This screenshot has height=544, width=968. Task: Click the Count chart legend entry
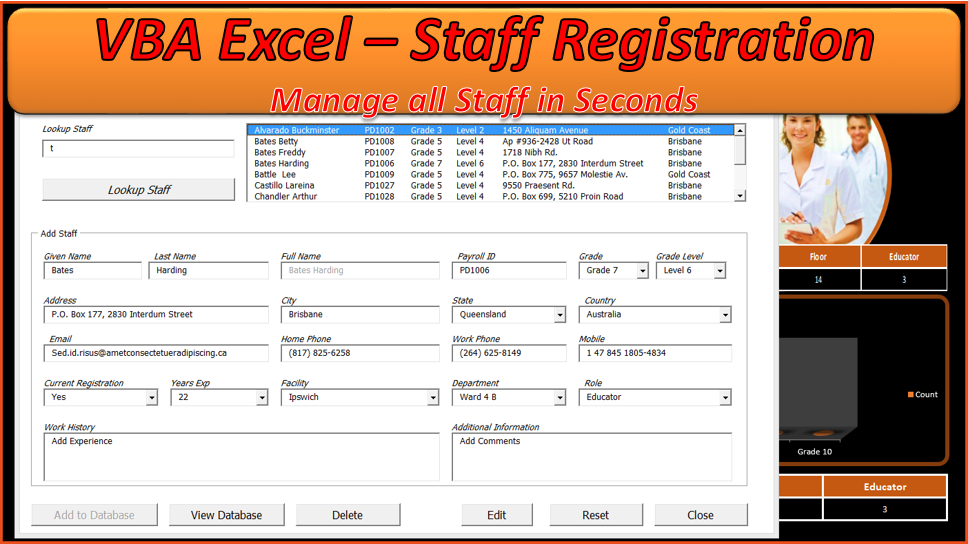[922, 395]
